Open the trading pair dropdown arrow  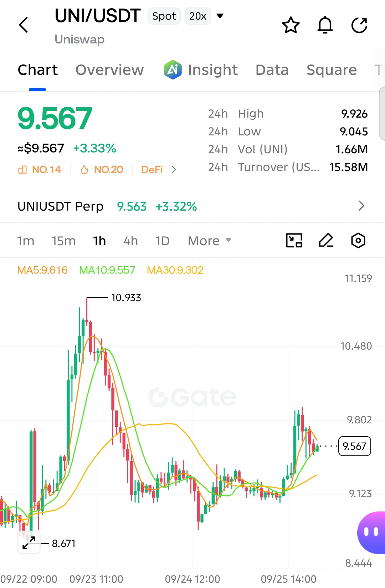coord(220,16)
